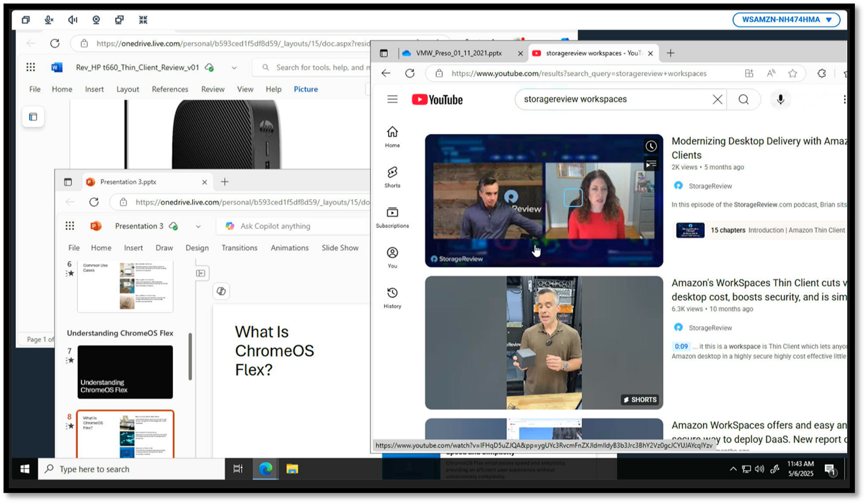Click the HP thin client picture in Word

226,135
